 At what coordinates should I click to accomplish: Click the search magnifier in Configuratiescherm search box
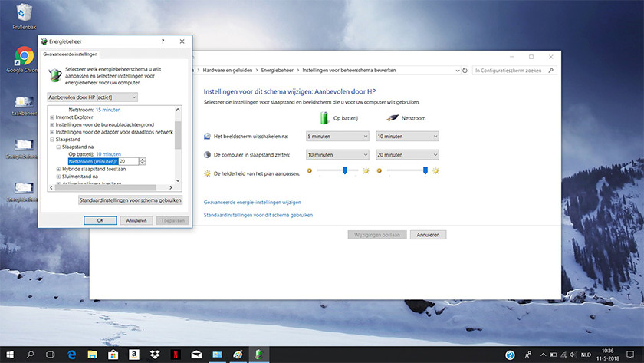[x=551, y=71]
